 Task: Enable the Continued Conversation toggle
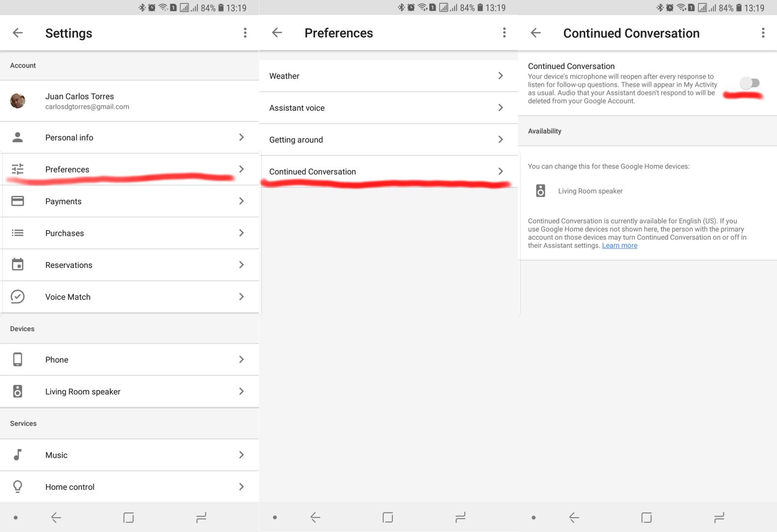pyautogui.click(x=749, y=83)
